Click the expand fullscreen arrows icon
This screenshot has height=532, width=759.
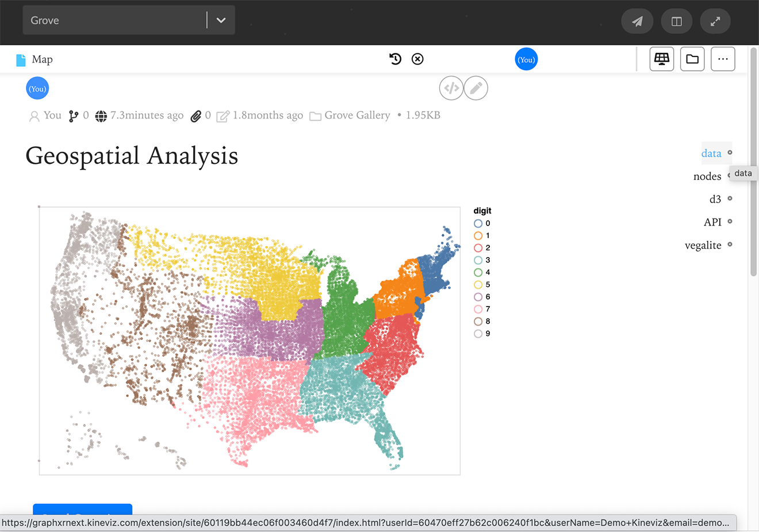715,21
